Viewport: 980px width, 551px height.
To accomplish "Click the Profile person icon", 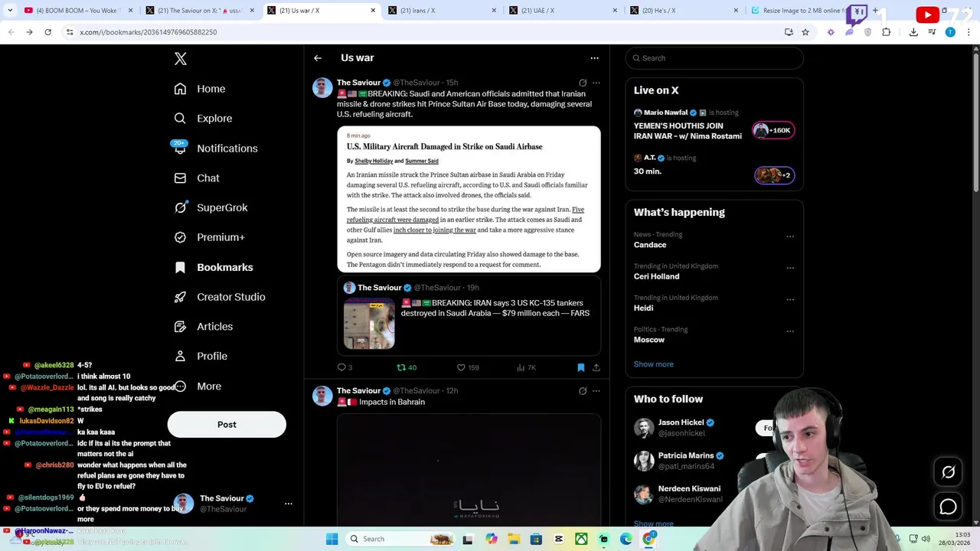I will [x=180, y=356].
